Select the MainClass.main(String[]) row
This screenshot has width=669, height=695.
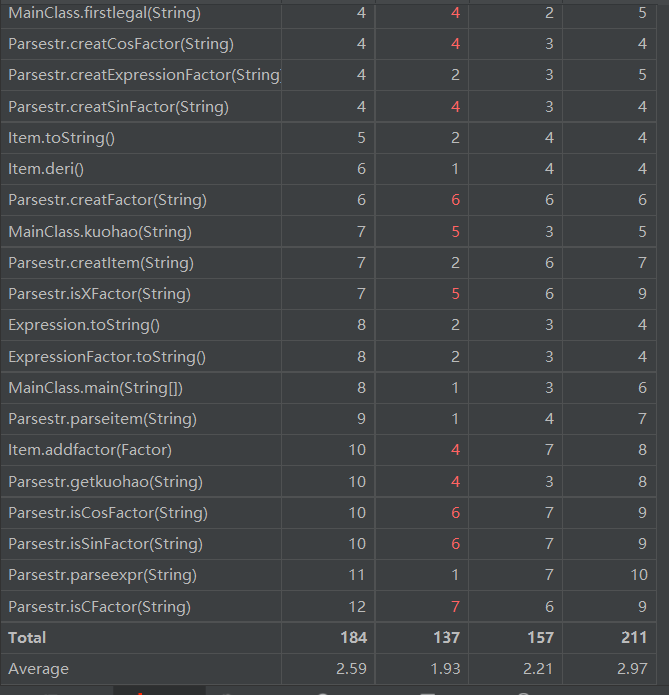[95, 388]
